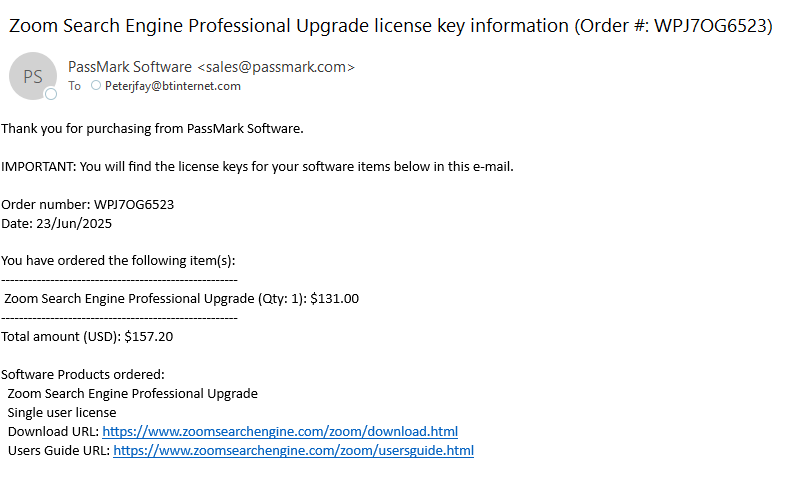Viewport: 789px width, 482px height.
Task: Click the ordered item line showing $131.00
Action: coord(181,298)
